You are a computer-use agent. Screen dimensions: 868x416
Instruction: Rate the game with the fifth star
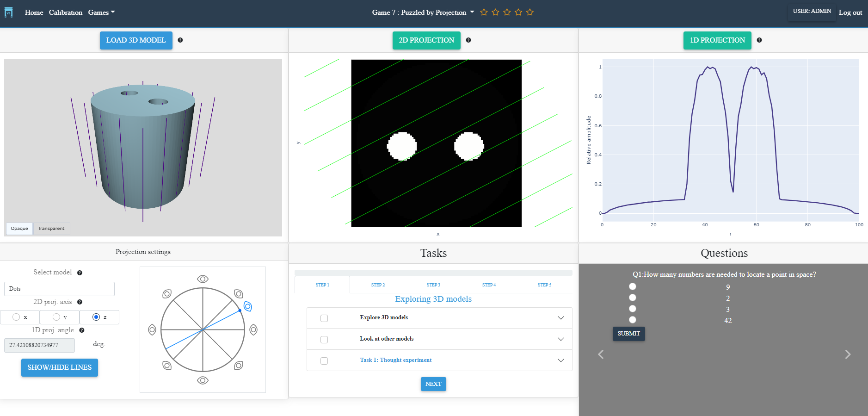530,12
